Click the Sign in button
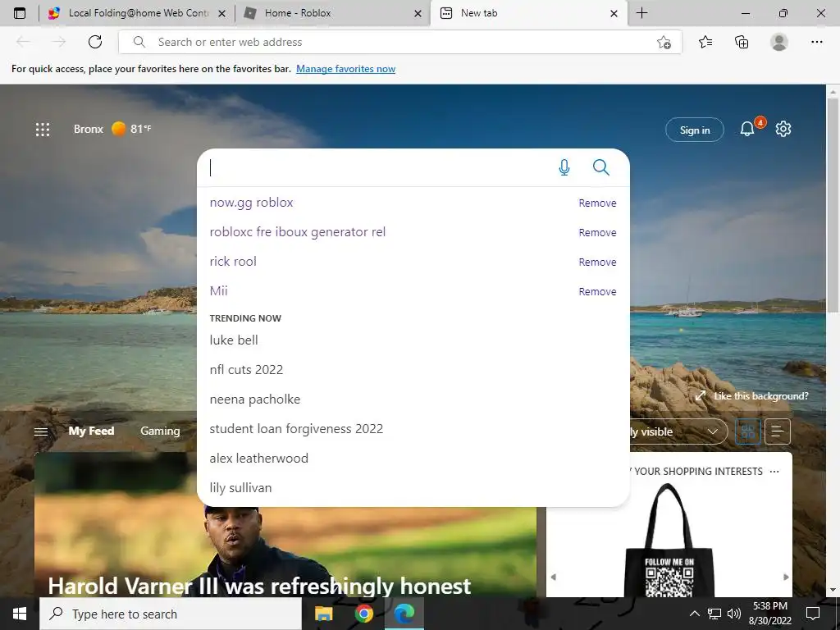Viewport: 840px width, 630px height. coord(694,130)
